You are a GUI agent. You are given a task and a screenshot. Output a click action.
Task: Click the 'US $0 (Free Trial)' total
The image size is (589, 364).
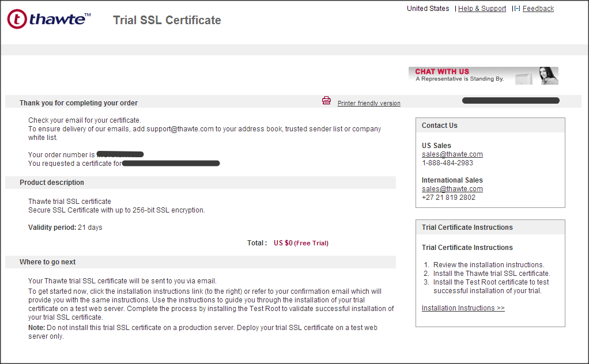301,243
